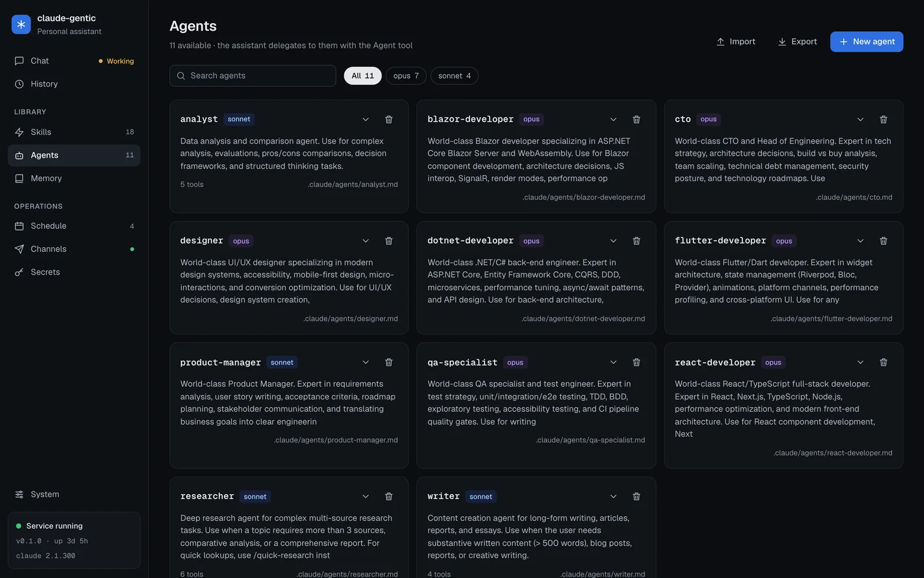Delete the analyst agent with its trash icon
Viewport: 924px width, 578px height.
pyautogui.click(x=389, y=120)
